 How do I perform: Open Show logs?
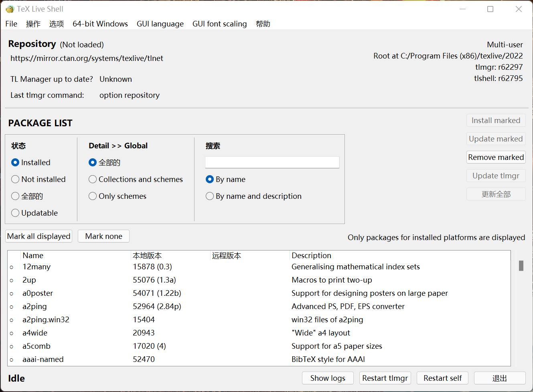(328, 378)
